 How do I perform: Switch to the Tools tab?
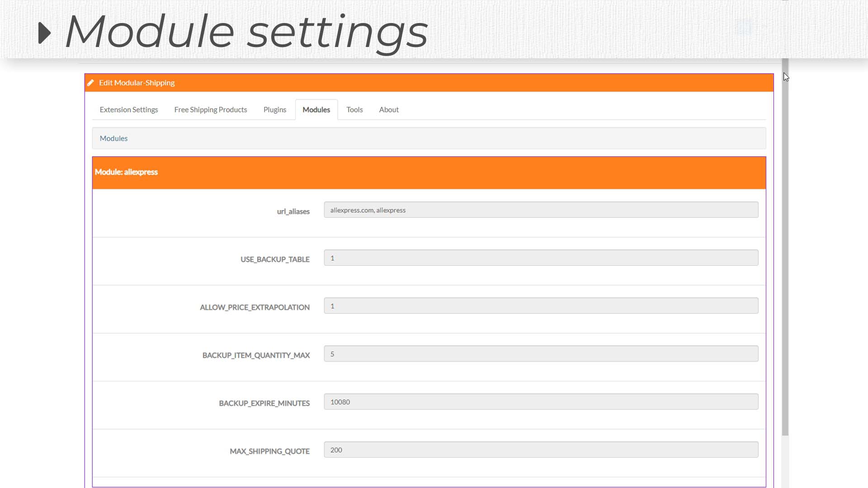click(354, 109)
